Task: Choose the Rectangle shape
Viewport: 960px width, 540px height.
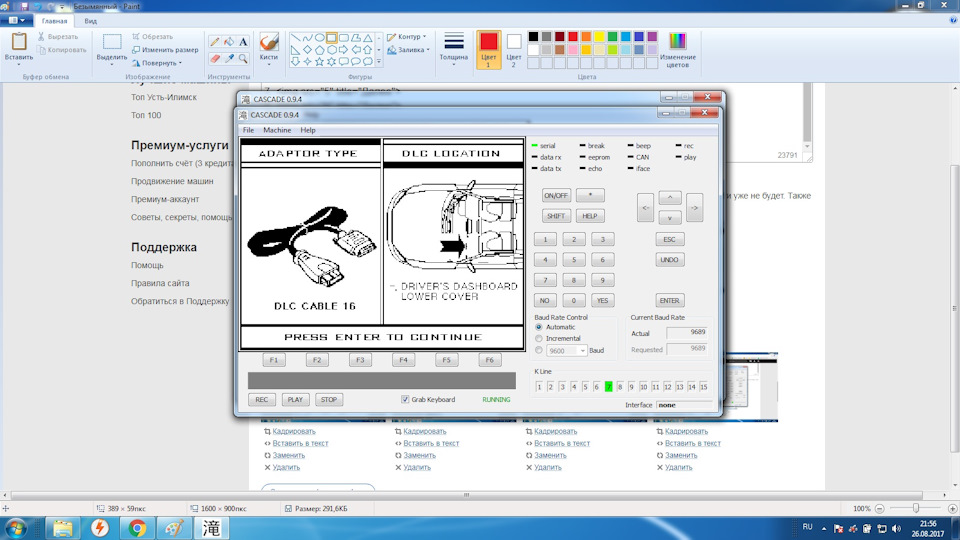Action: [331, 38]
